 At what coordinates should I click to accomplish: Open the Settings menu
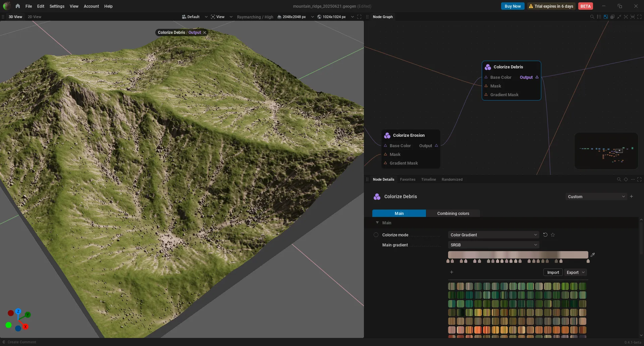click(57, 6)
